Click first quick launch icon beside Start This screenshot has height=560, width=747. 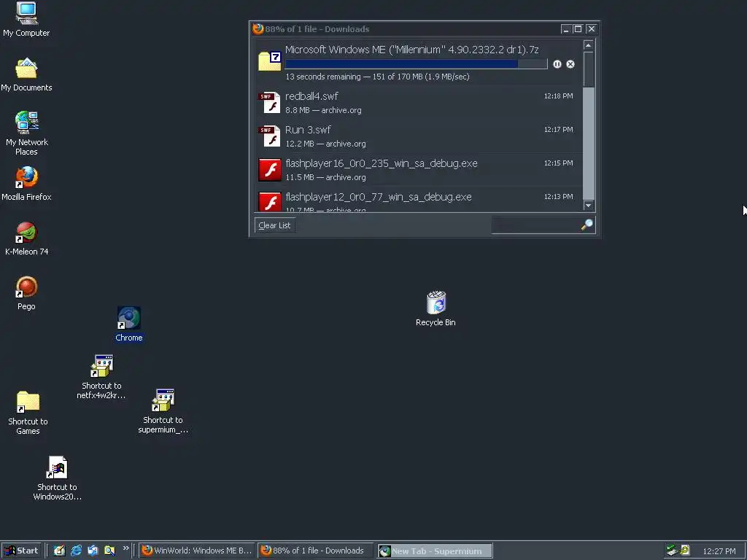(59, 551)
